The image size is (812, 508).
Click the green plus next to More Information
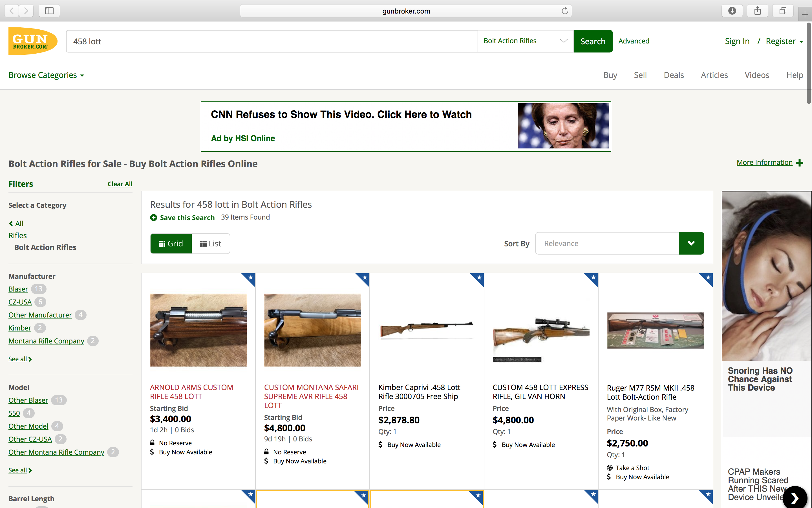tap(800, 163)
